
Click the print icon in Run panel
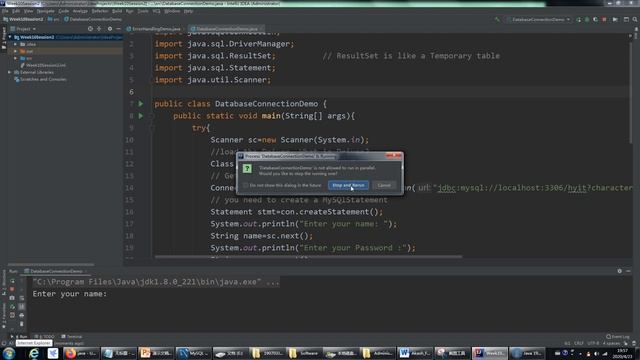click(22, 315)
